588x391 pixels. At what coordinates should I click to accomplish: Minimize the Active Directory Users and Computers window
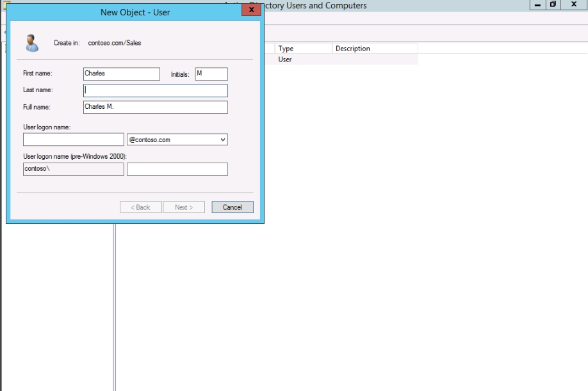pyautogui.click(x=537, y=5)
